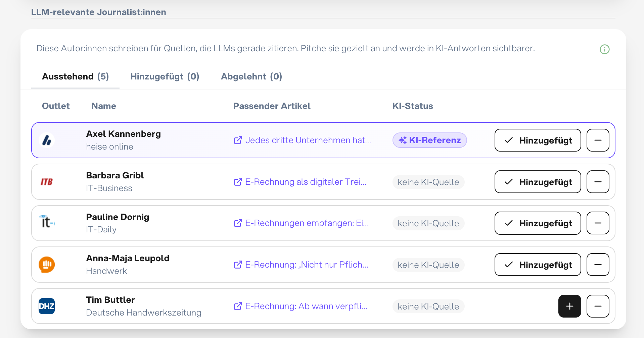
Task: Reject Tim Buttler with the minus icon
Action: pyautogui.click(x=598, y=306)
